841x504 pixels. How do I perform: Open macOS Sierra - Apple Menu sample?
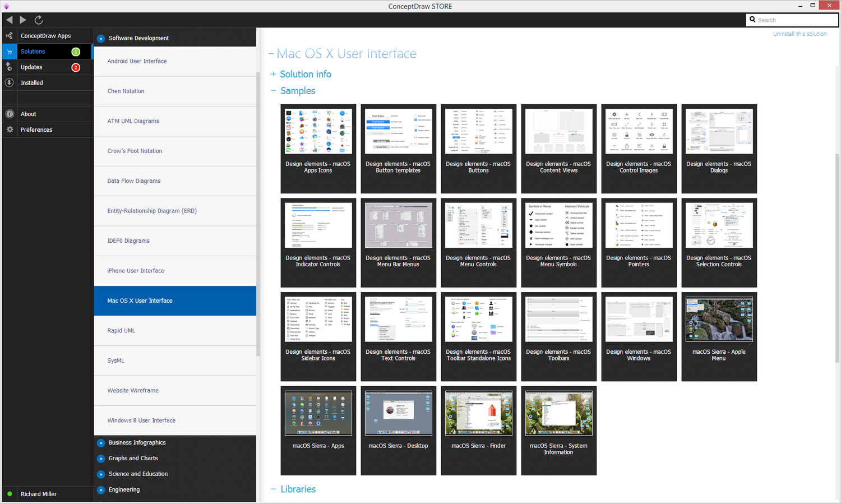coord(719,336)
